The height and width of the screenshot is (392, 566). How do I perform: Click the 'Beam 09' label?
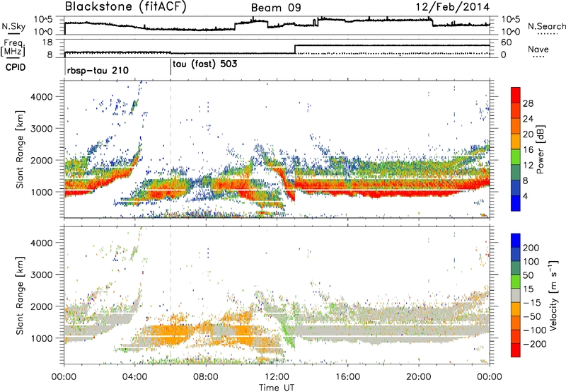(276, 8)
